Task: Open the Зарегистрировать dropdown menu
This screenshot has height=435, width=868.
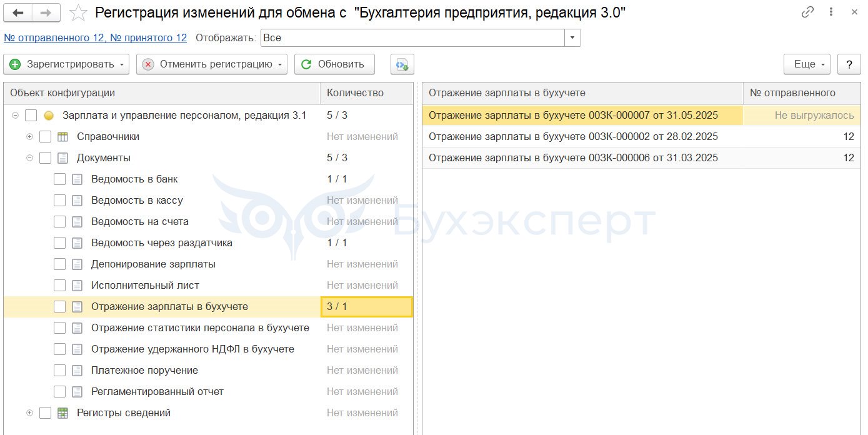Action: click(66, 64)
